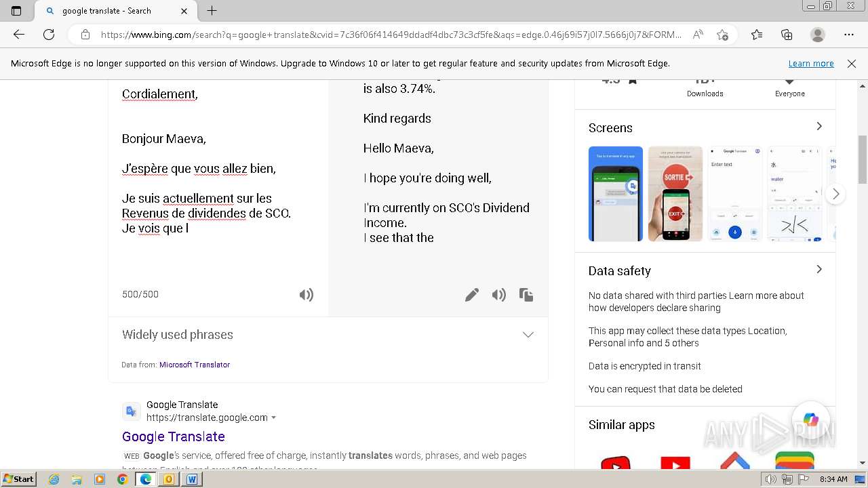
Task: Click the 500/500 character counter
Action: [140, 294]
